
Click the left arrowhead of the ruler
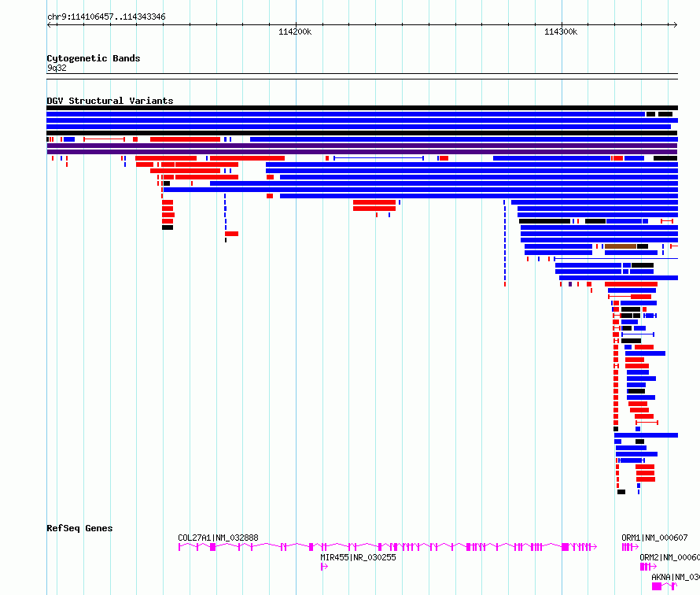coord(50,25)
